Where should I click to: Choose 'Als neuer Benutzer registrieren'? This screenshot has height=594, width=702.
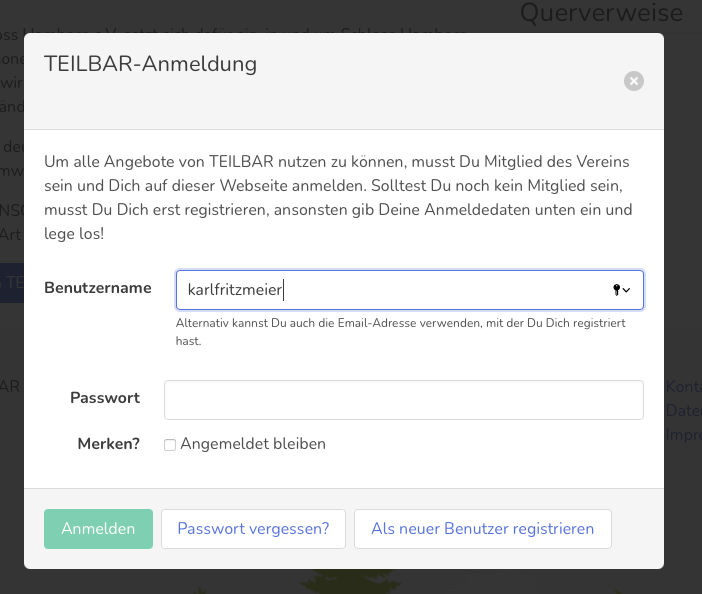(x=482, y=529)
